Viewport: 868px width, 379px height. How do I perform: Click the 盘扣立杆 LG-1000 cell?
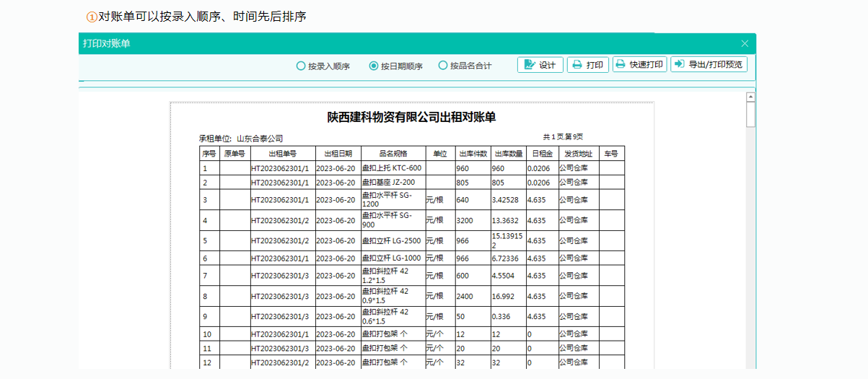pyautogui.click(x=393, y=258)
